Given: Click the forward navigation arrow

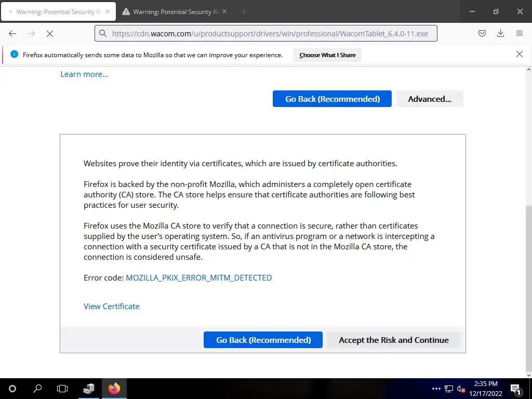Looking at the screenshot, I should [31, 34].
